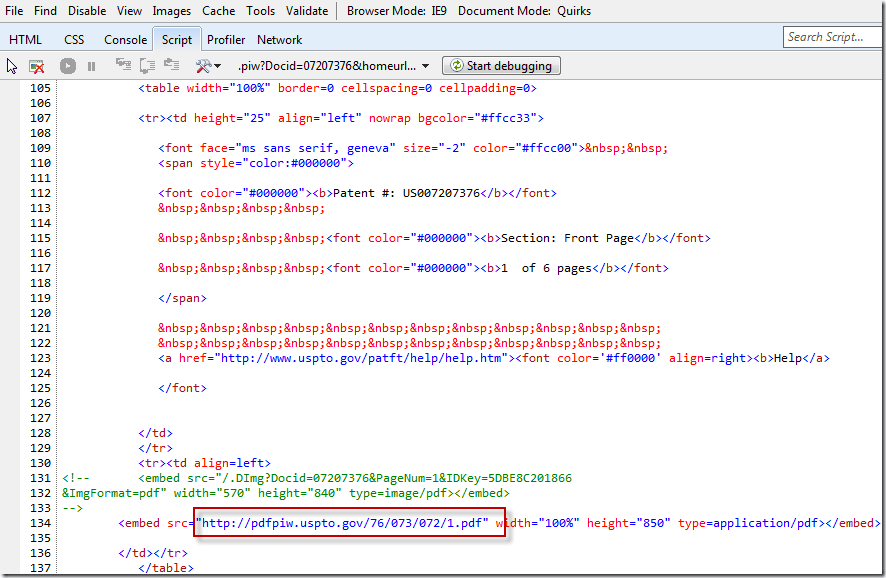Switch to the Console tab
This screenshot has height=578, width=886.
[x=125, y=40]
